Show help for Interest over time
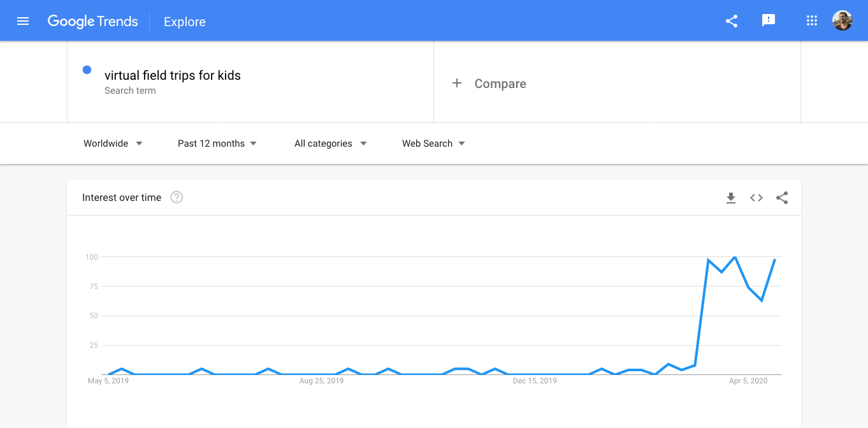The width and height of the screenshot is (868, 428). pos(177,198)
